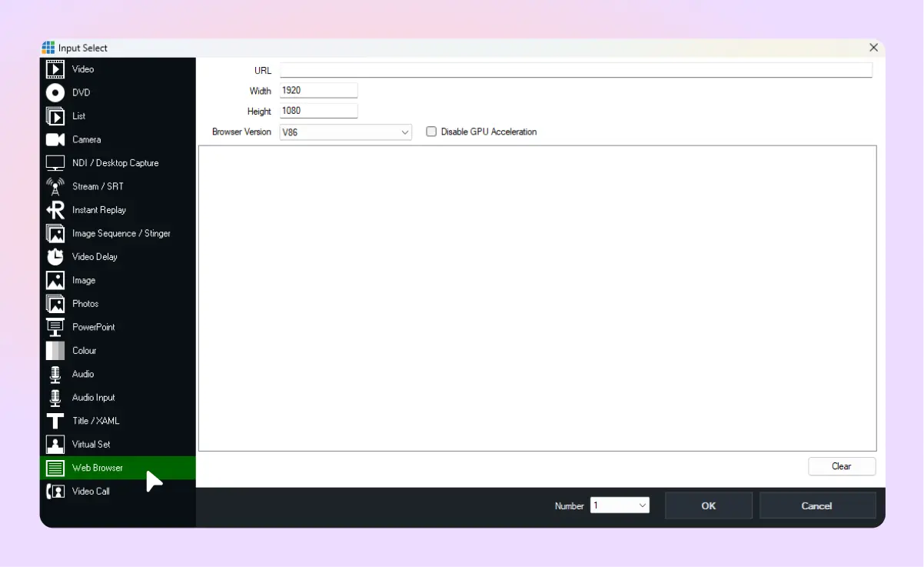Select the Colour bars icon
The width and height of the screenshot is (924, 567).
tap(55, 351)
